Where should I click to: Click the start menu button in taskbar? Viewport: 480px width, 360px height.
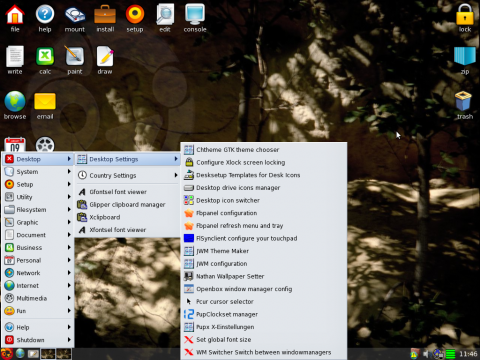6,353
